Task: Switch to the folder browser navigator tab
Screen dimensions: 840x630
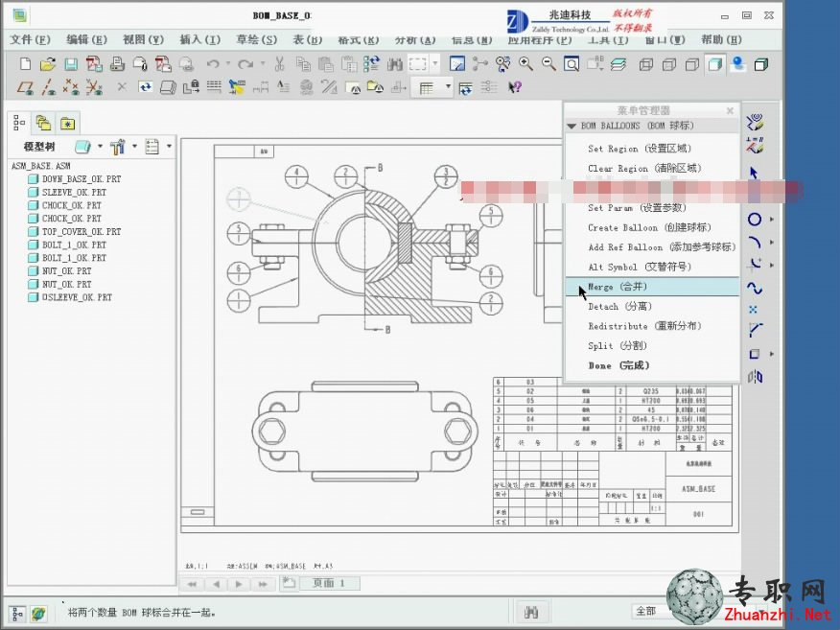Action: pyautogui.click(x=43, y=123)
